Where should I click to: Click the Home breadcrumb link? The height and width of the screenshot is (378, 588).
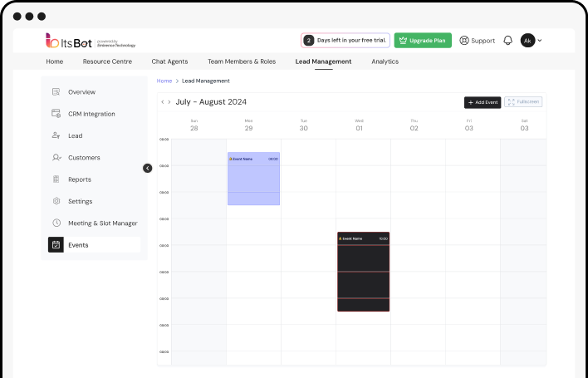[x=164, y=81]
